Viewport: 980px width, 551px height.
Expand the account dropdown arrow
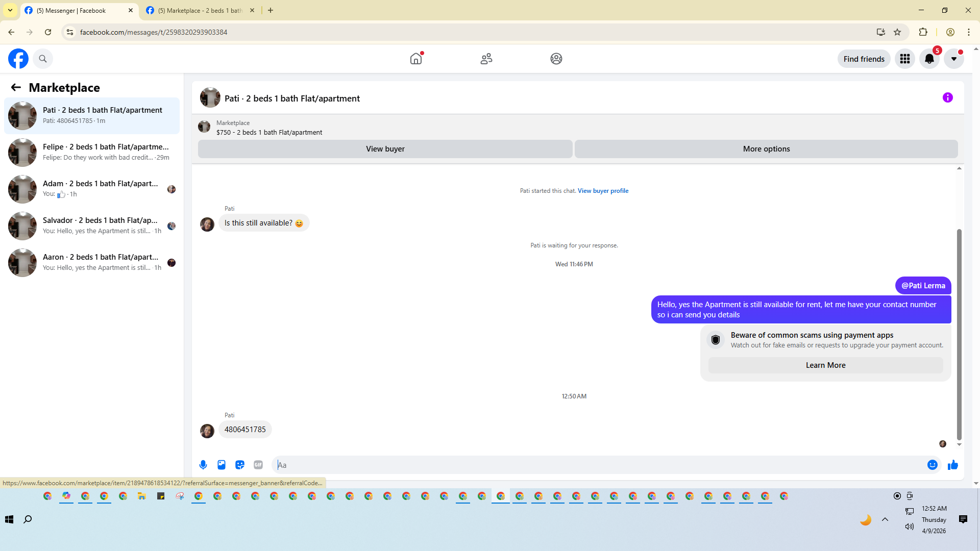pyautogui.click(x=953, y=59)
